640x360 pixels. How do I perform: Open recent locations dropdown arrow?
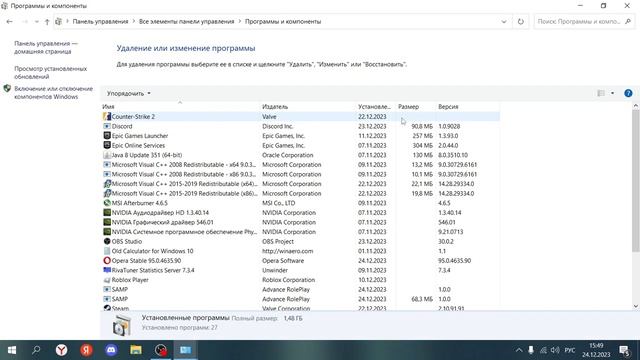click(x=36, y=22)
